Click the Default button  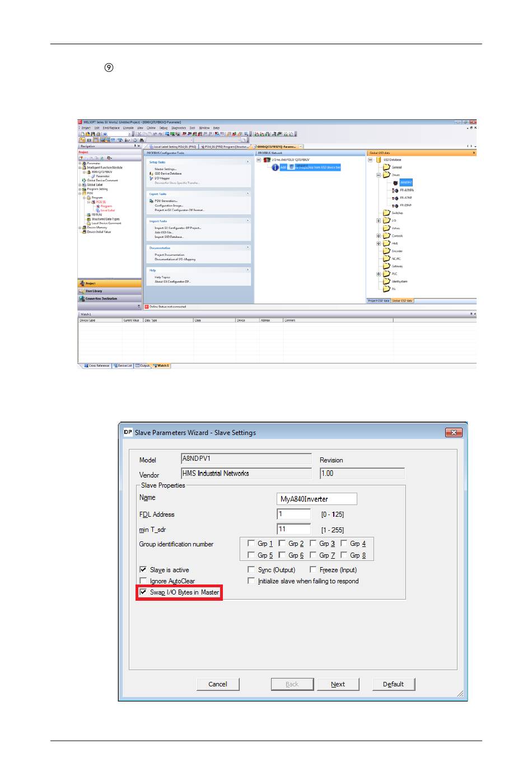(393, 684)
